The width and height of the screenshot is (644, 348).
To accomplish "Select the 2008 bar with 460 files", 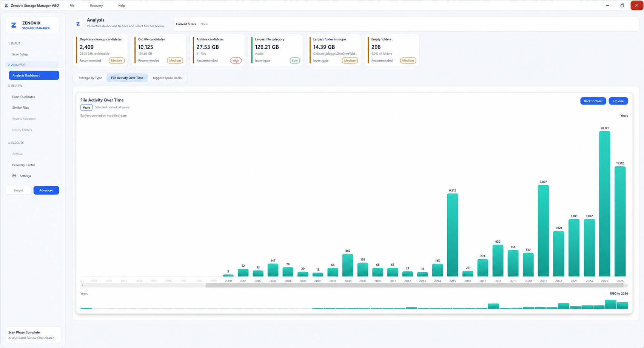I will [x=348, y=265].
